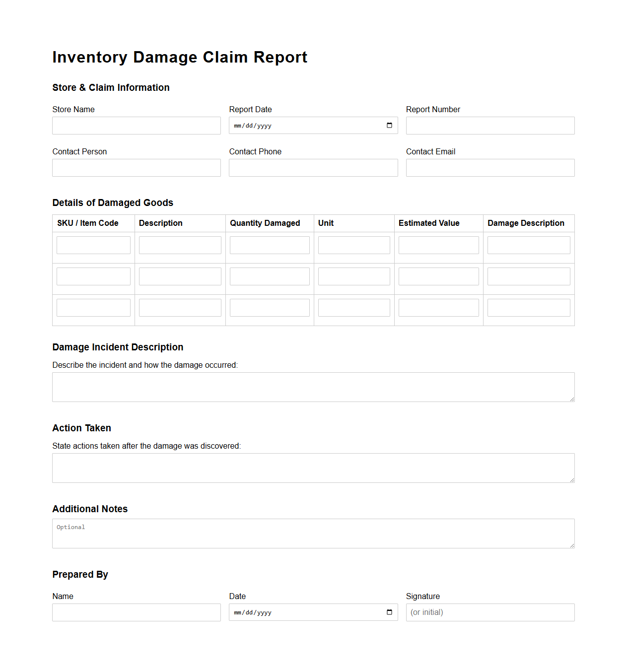Open the Report Date calendar picker
This screenshot has height=672, width=627.
tap(389, 126)
